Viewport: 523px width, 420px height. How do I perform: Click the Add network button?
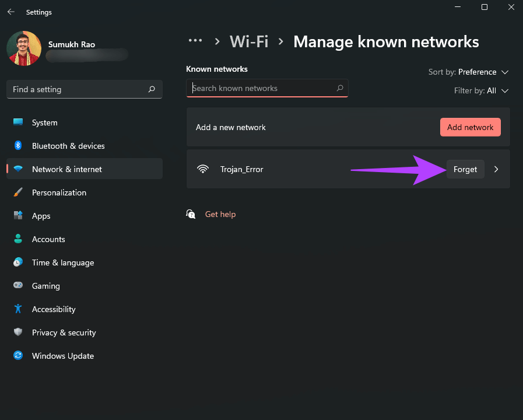pyautogui.click(x=471, y=127)
